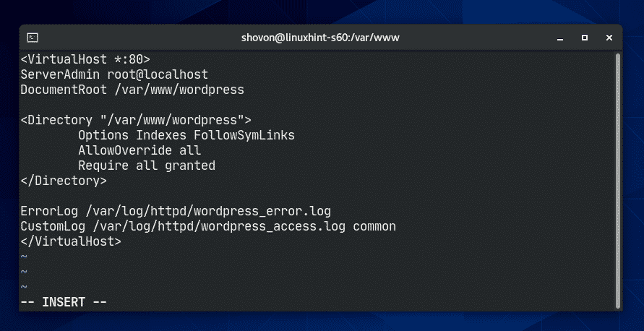
Task: Click on the AllowOverride all line
Action: [139, 150]
